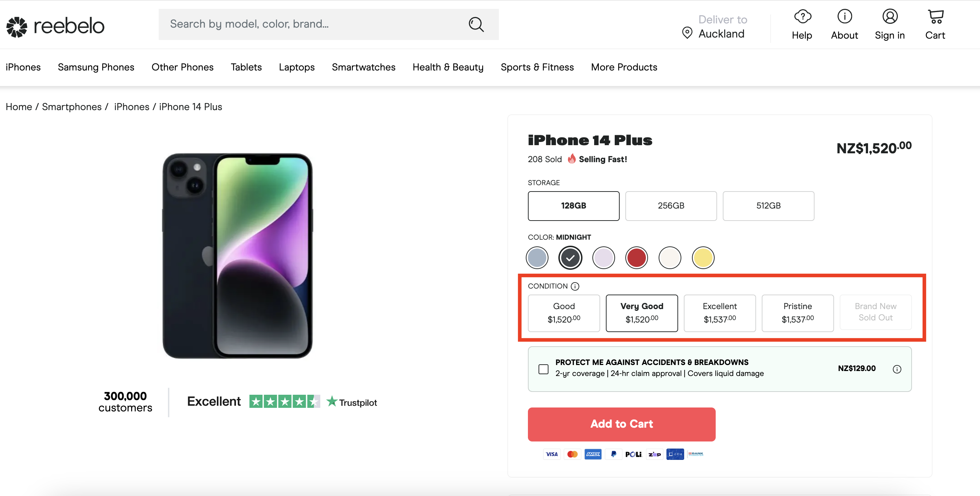Screen dimensions: 980x496
Task: Open the Smartwatches navigation menu
Action: (363, 67)
